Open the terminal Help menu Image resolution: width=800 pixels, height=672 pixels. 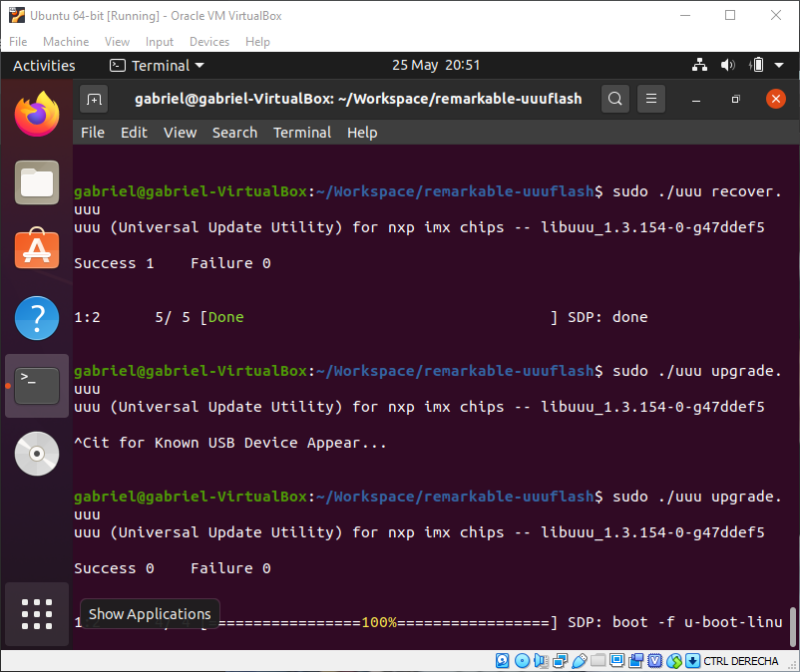(362, 133)
